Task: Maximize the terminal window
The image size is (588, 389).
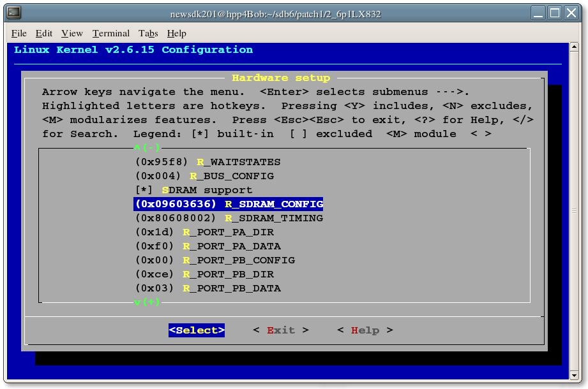Action: pyautogui.click(x=555, y=13)
